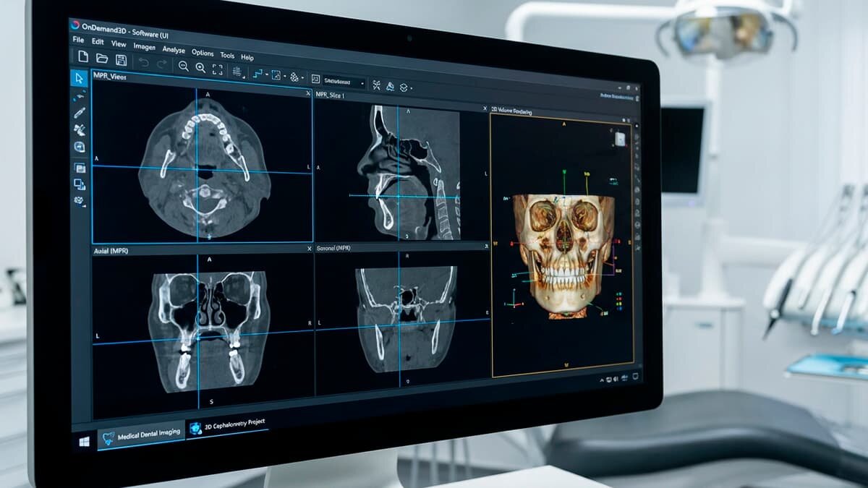Click the fit-to-screen brackets icon
This screenshot has height=488, width=868.
pos(217,69)
